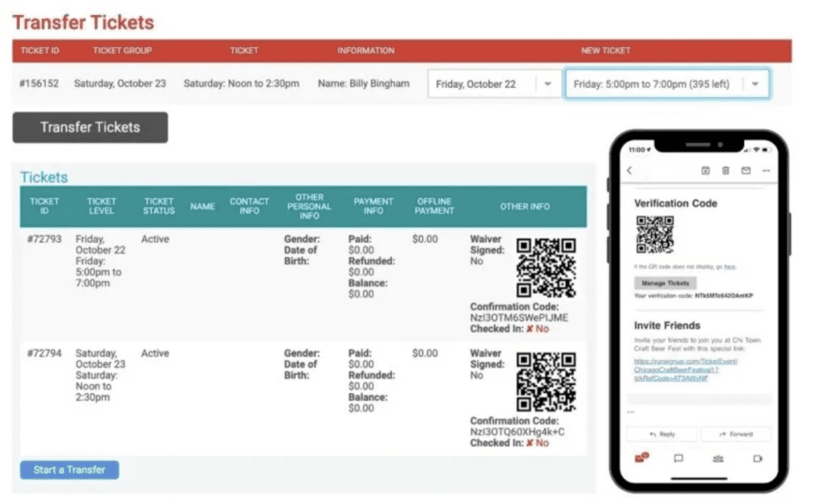
Task: Click ticket ID #156152
Action: point(39,83)
